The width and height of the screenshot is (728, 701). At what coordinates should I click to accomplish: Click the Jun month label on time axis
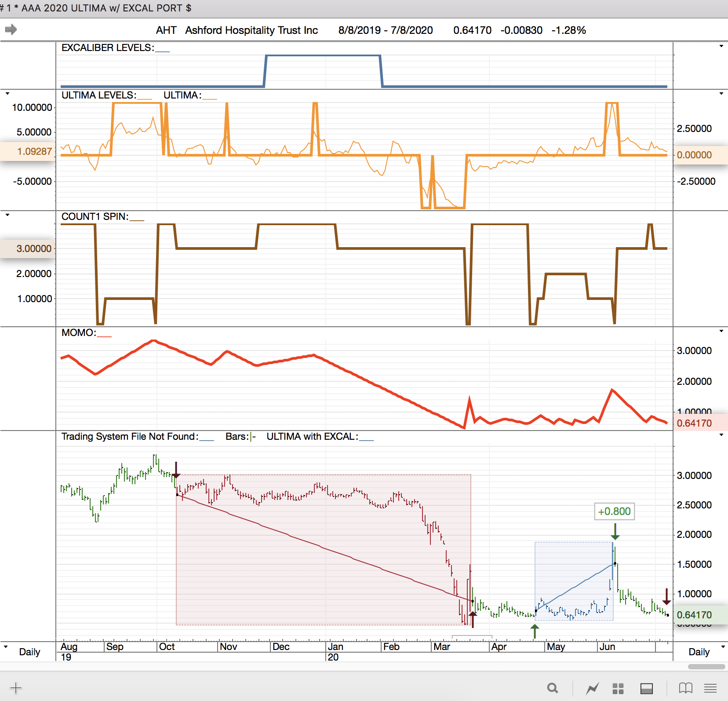coord(607,646)
